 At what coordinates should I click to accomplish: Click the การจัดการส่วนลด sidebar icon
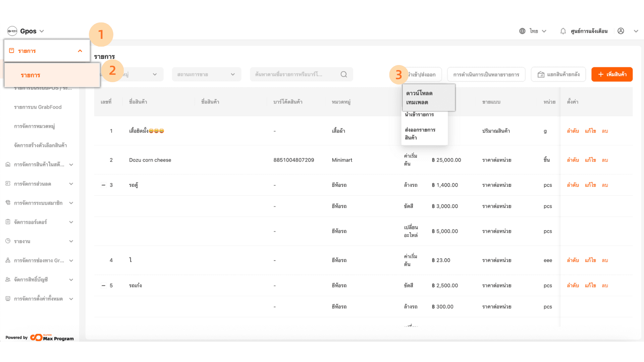(x=8, y=184)
